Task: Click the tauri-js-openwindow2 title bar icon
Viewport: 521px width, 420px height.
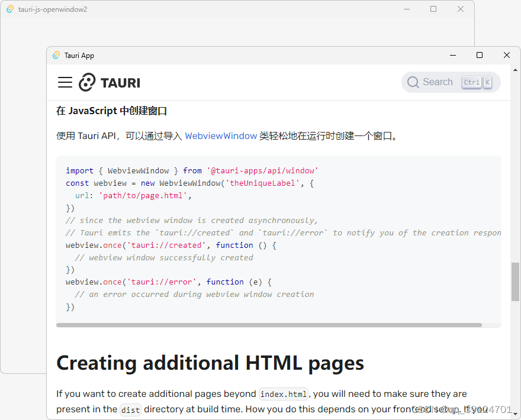Action: click(10, 9)
